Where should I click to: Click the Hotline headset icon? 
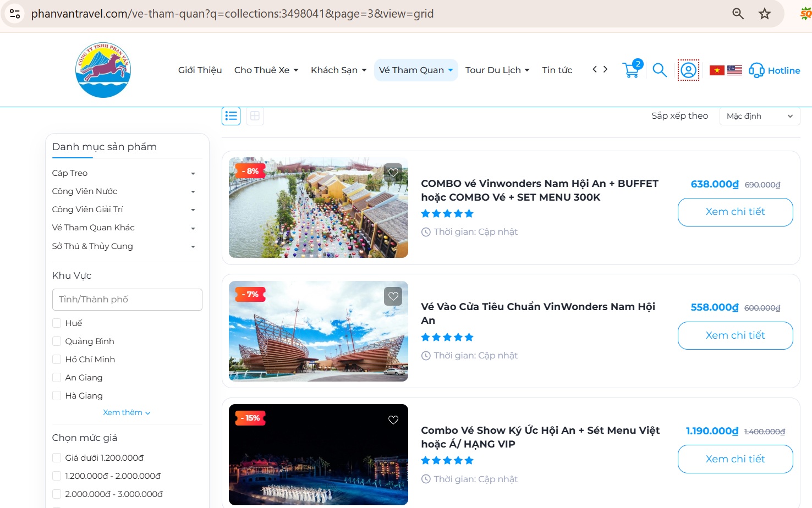(x=757, y=70)
